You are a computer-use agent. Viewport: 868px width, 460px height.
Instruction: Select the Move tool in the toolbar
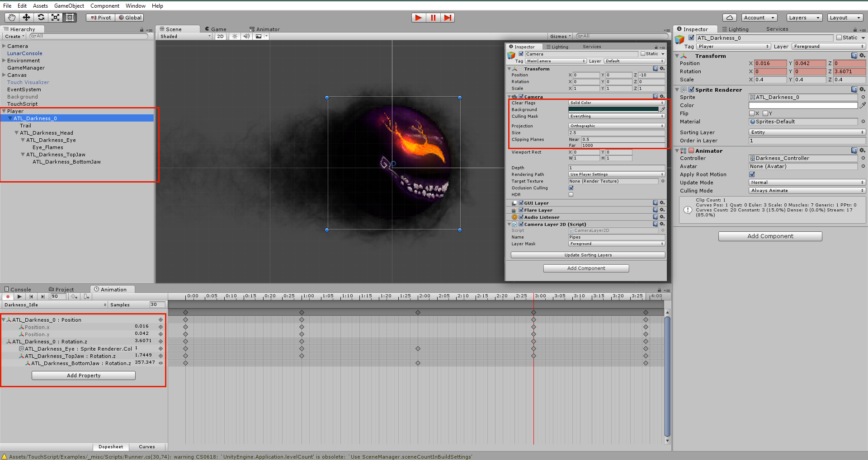click(x=26, y=18)
